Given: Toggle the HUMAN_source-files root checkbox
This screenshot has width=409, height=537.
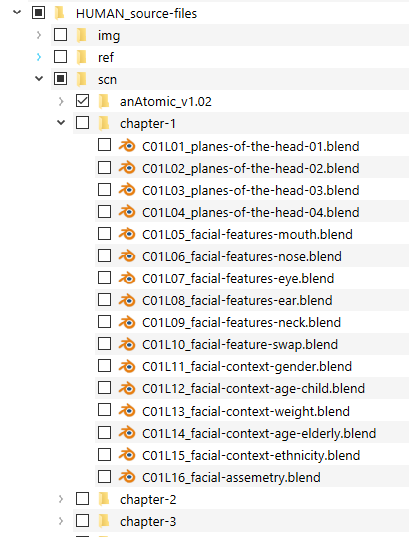Looking at the screenshot, I should [x=38, y=13].
